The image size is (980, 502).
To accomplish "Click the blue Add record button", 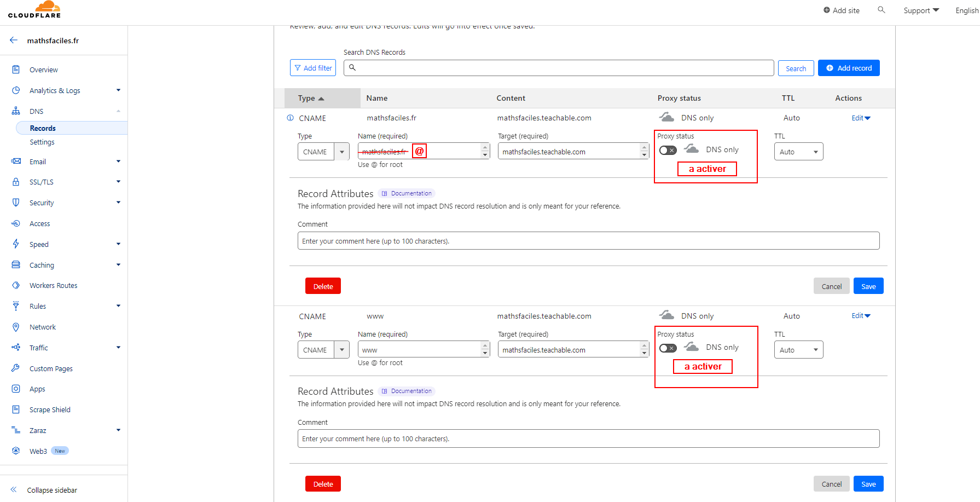I will (849, 68).
